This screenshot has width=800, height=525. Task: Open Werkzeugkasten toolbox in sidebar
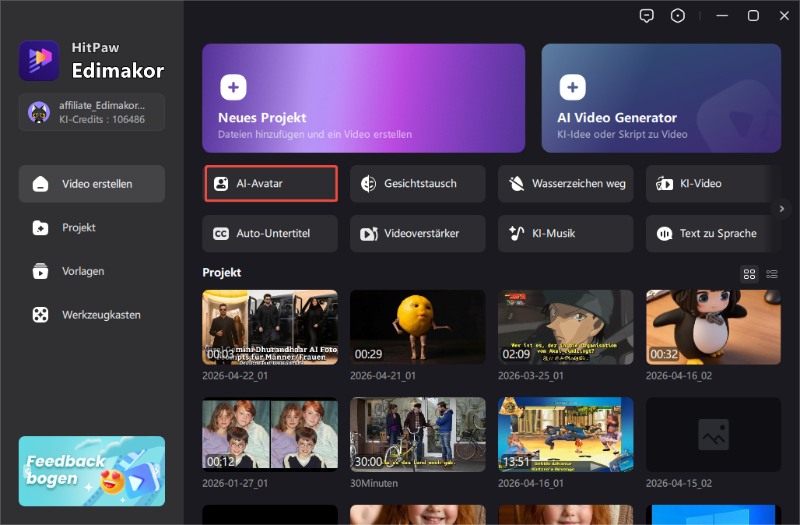point(92,315)
